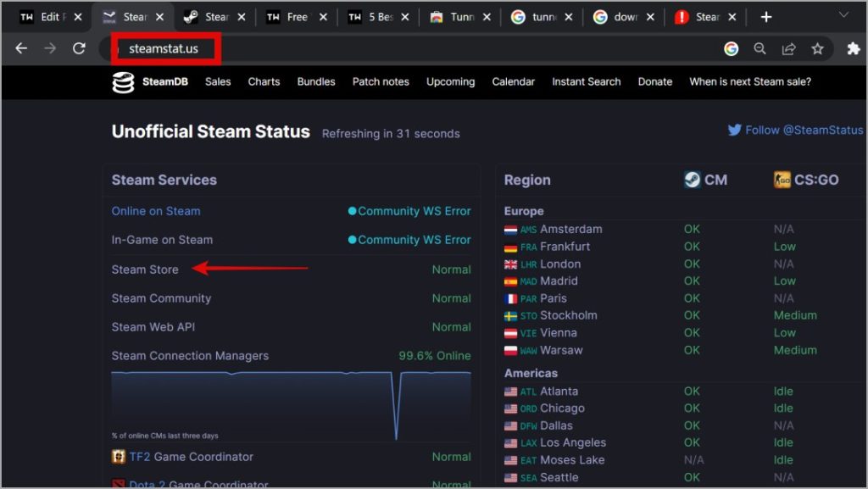Viewport: 868px width, 489px height.
Task: Open the tab search chevron dropdown
Action: pos(843,15)
